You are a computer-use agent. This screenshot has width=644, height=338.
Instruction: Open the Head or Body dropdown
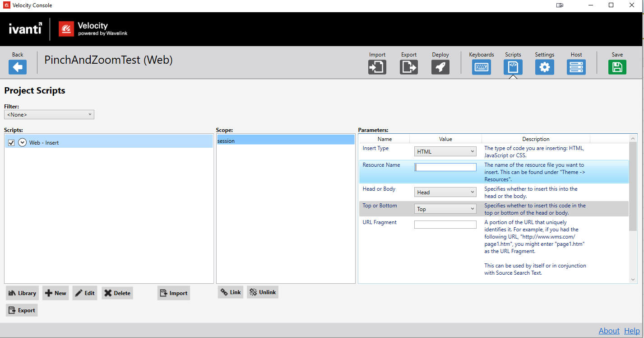tap(445, 192)
